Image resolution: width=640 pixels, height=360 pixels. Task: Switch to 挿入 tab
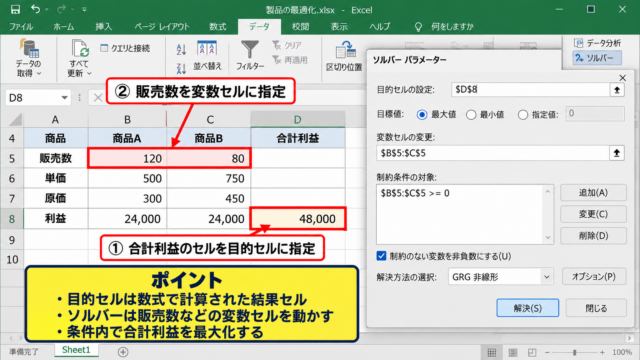pos(104,27)
